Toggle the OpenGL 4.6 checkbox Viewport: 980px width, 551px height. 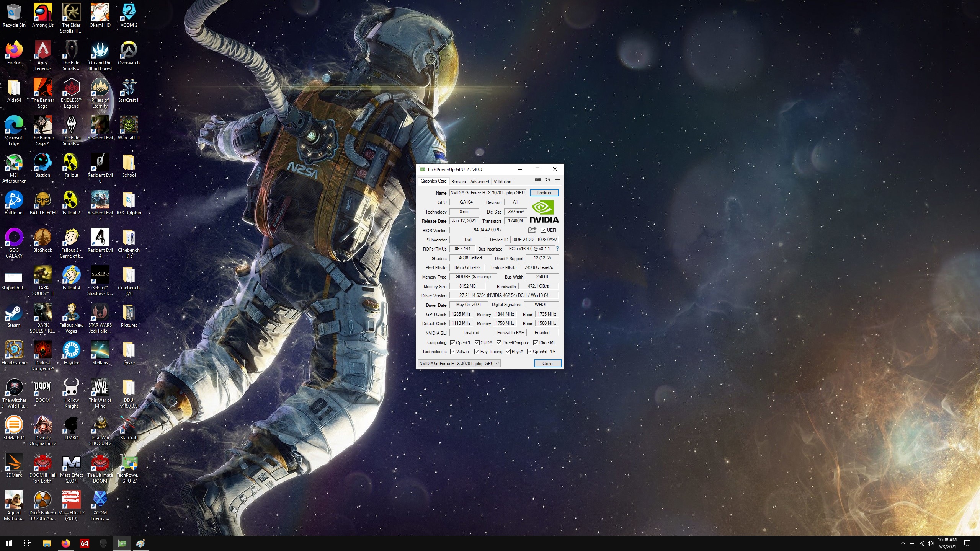tap(529, 351)
